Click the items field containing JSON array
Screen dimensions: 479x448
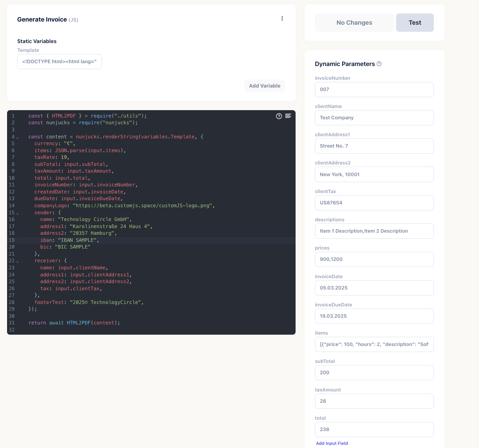coord(374,344)
